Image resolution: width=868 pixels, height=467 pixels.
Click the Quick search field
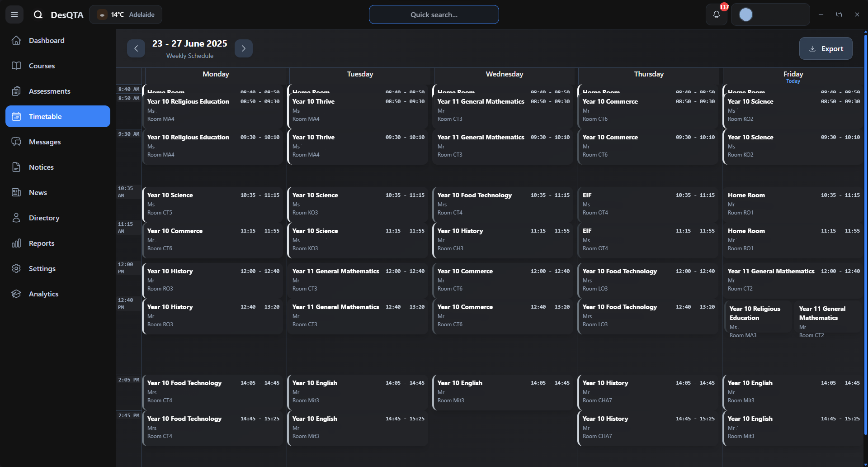(434, 14)
